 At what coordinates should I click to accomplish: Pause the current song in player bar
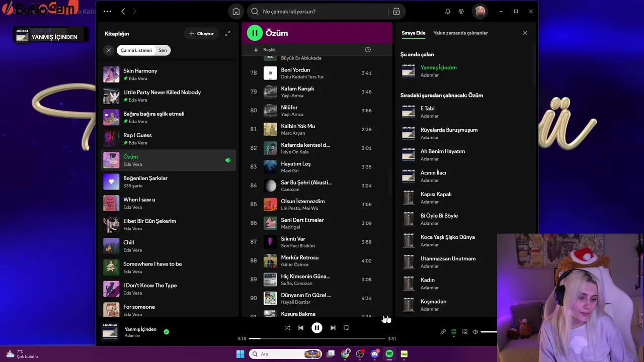[x=317, y=328]
